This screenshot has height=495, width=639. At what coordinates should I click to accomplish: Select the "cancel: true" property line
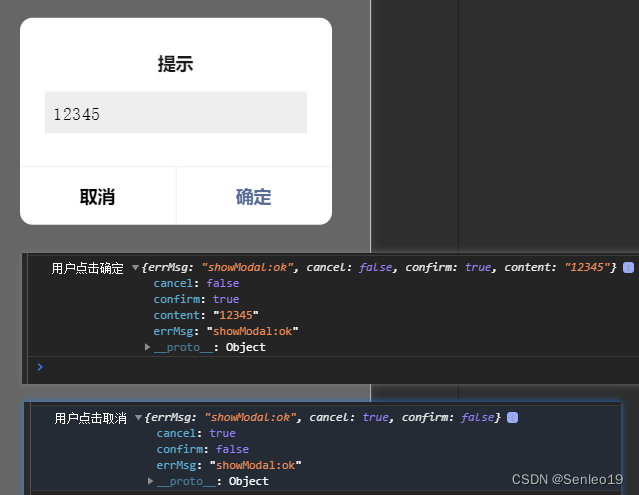[x=196, y=433]
